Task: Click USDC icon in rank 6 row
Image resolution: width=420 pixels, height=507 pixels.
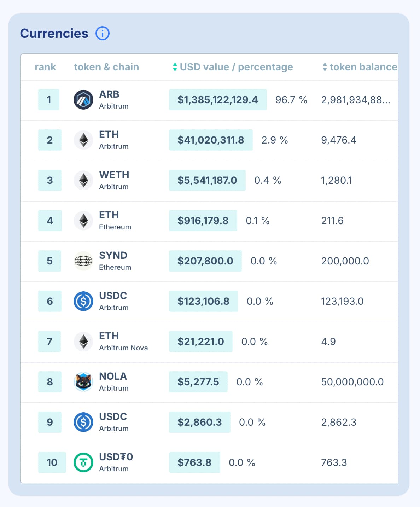Action: [83, 301]
